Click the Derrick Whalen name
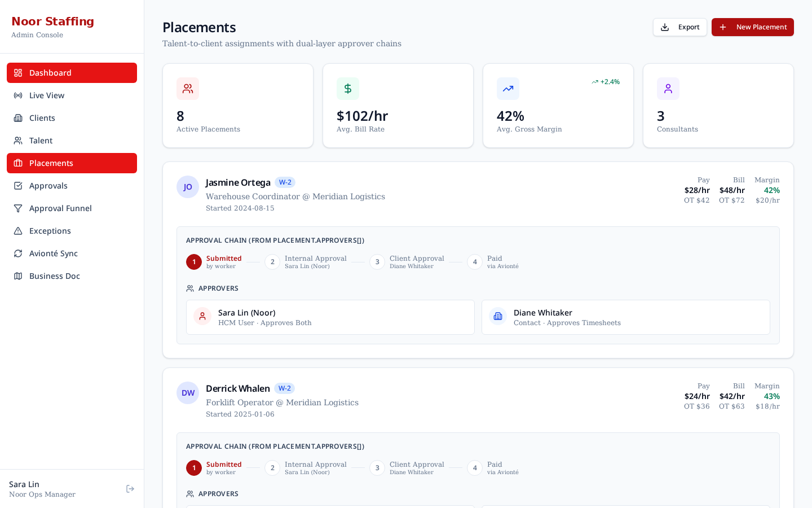812x508 pixels. pyautogui.click(x=238, y=388)
